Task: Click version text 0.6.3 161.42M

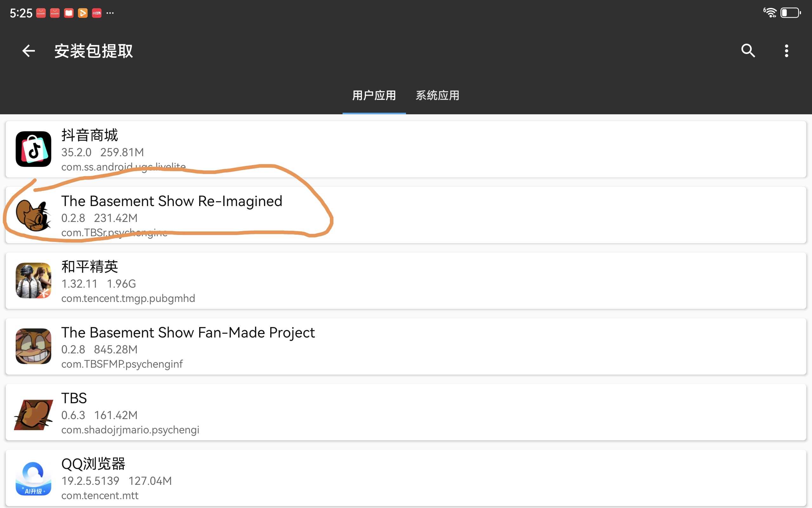Action: click(x=99, y=415)
